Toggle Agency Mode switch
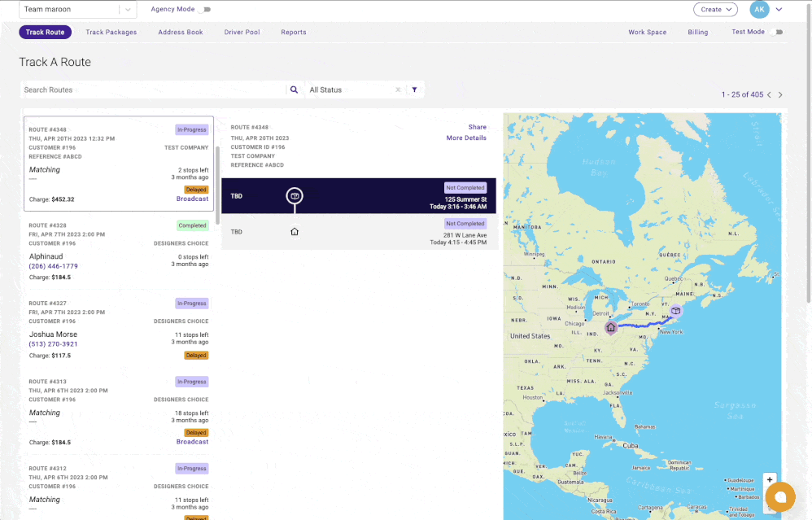 click(206, 9)
